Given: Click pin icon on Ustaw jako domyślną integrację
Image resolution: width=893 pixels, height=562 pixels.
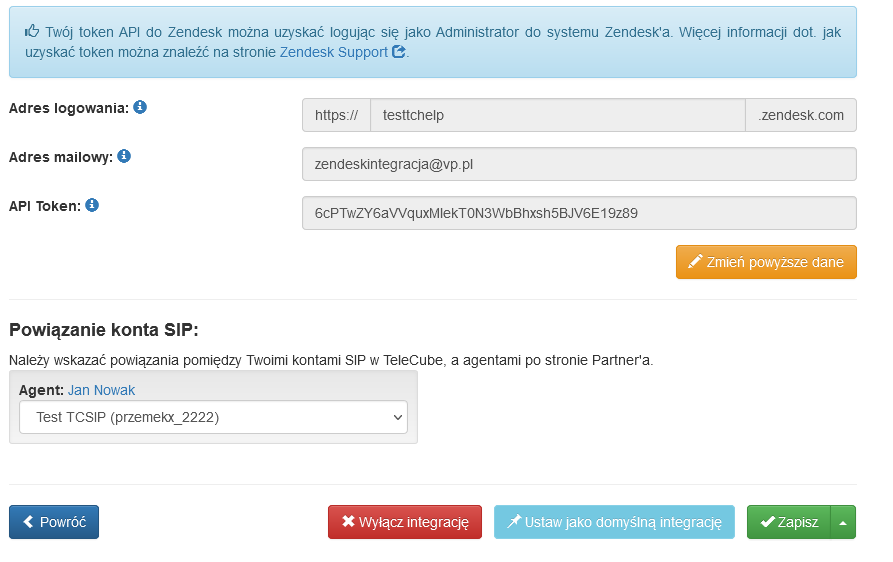Looking at the screenshot, I should tap(514, 521).
